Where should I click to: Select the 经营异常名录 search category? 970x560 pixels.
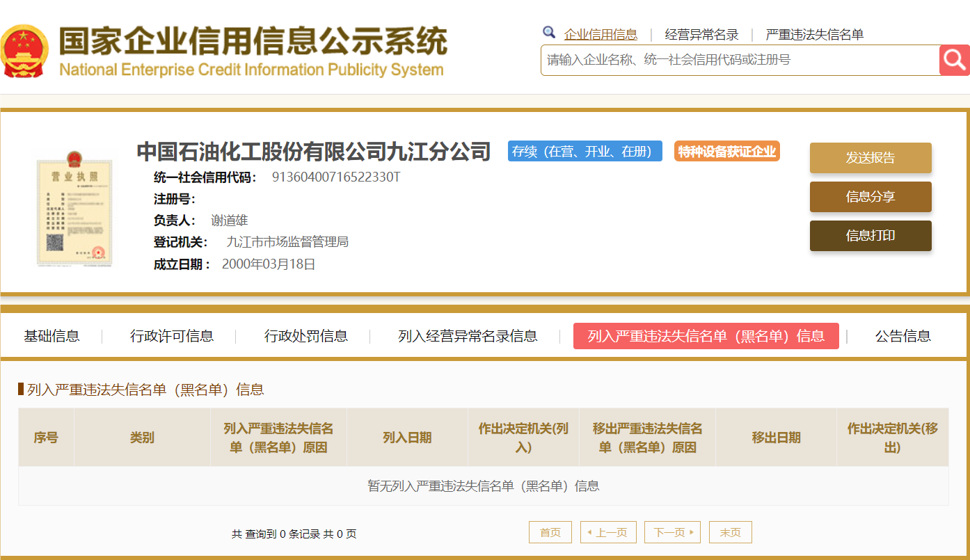(701, 35)
